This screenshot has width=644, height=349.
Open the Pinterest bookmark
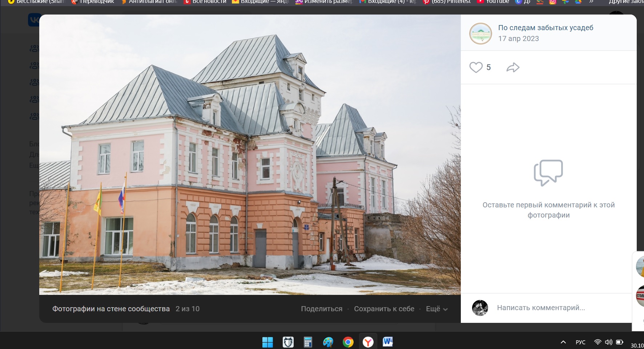pos(447,2)
